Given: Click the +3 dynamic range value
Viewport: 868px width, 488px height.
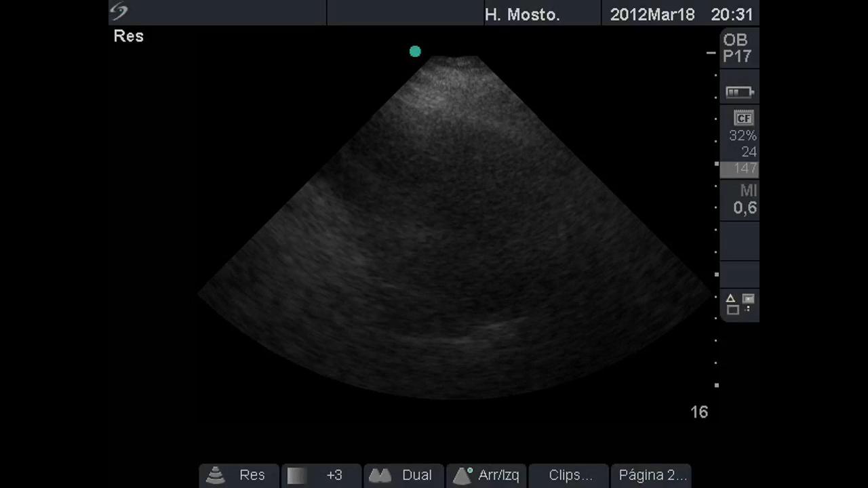Looking at the screenshot, I should tap(334, 475).
